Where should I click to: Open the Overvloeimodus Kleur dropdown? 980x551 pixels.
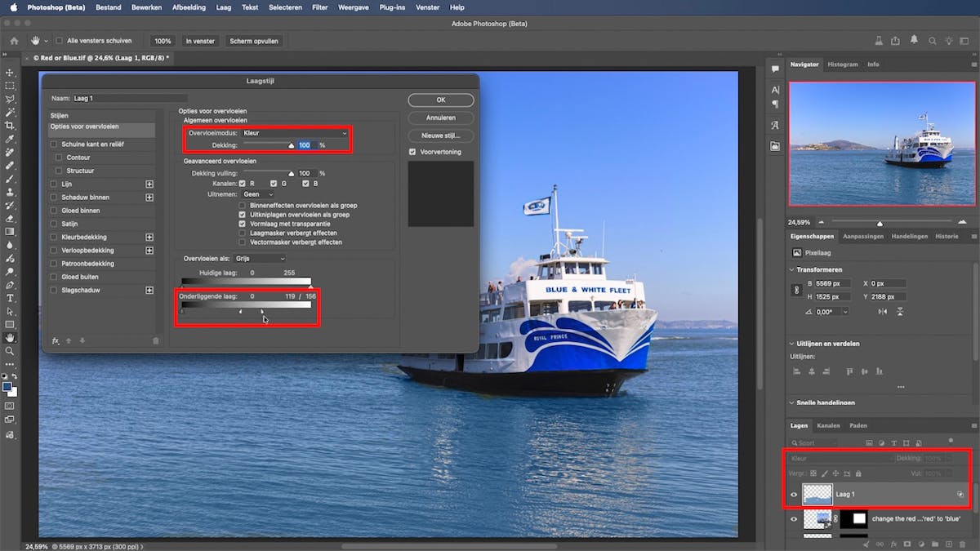(x=295, y=132)
